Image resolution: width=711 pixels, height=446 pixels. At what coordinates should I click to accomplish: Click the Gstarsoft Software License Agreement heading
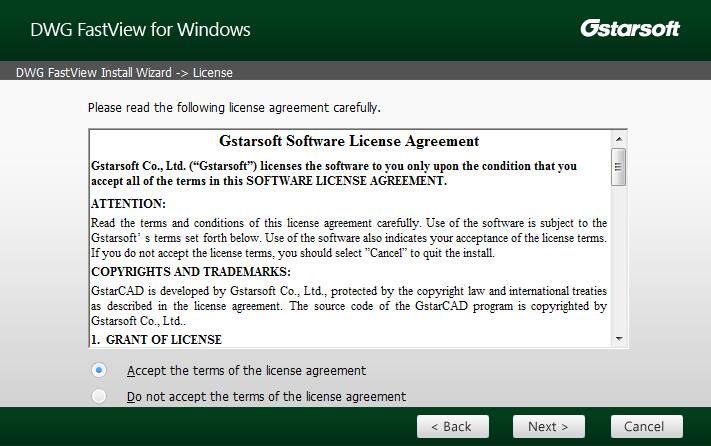(349, 141)
